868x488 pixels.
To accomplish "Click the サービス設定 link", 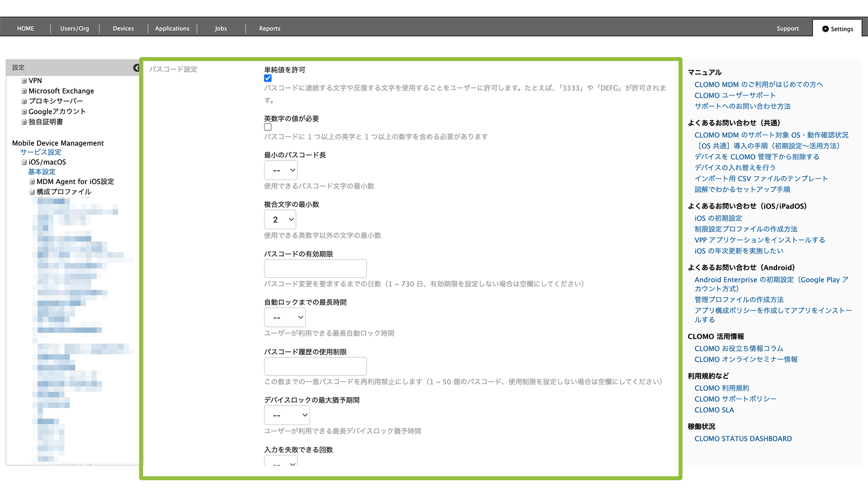I will pyautogui.click(x=41, y=152).
